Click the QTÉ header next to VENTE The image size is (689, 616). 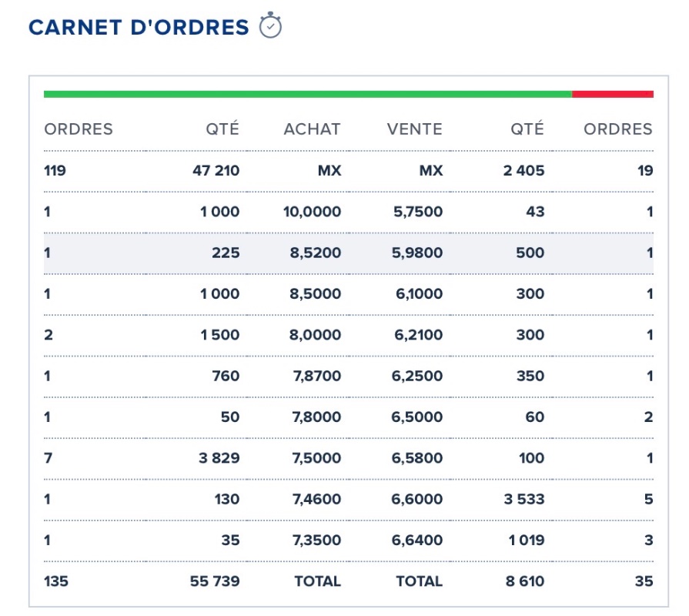click(527, 129)
